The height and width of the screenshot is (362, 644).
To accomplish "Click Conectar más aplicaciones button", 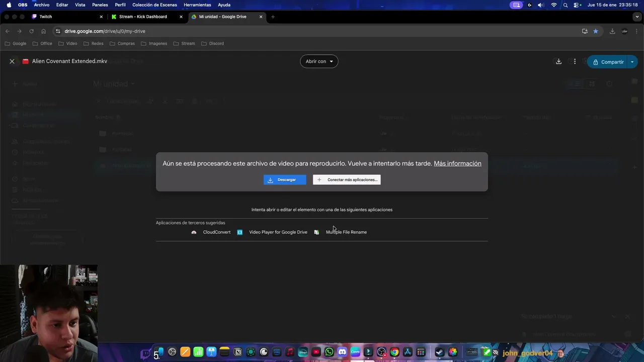I will 347,179.
